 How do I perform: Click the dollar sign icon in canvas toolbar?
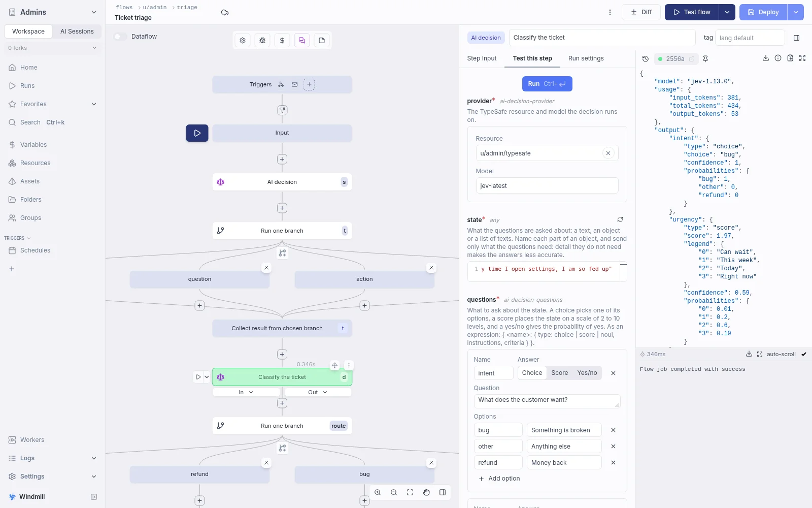(x=282, y=41)
